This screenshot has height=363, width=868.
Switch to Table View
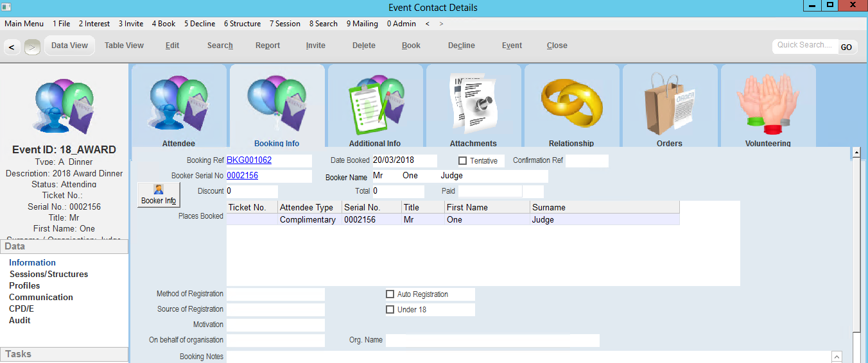(x=124, y=46)
